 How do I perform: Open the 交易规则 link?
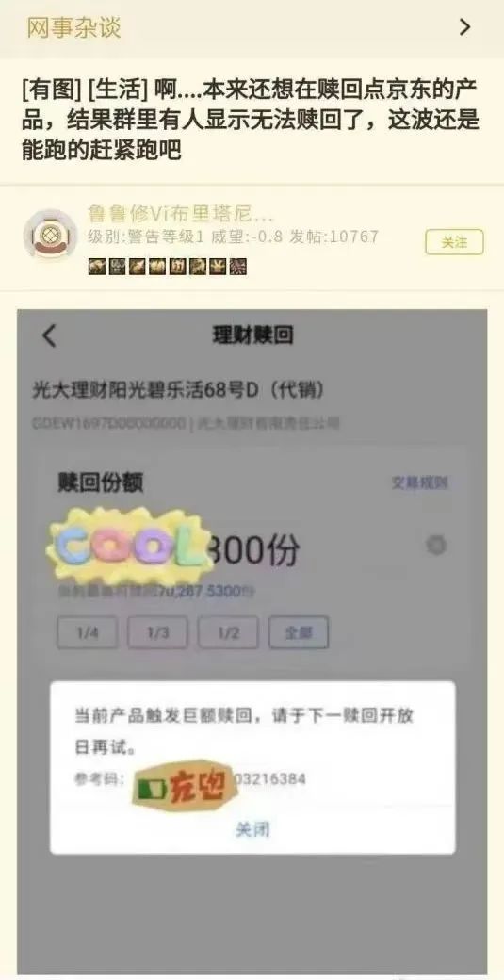pyautogui.click(x=420, y=482)
